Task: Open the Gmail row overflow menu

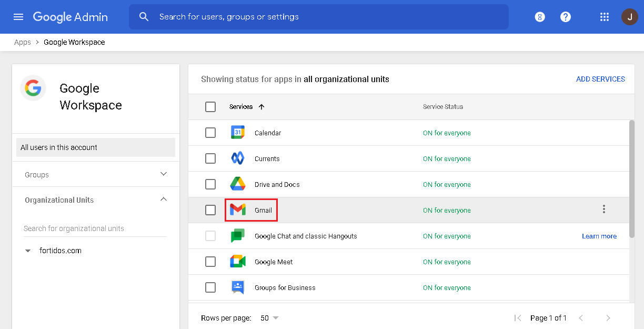Action: pos(603,209)
